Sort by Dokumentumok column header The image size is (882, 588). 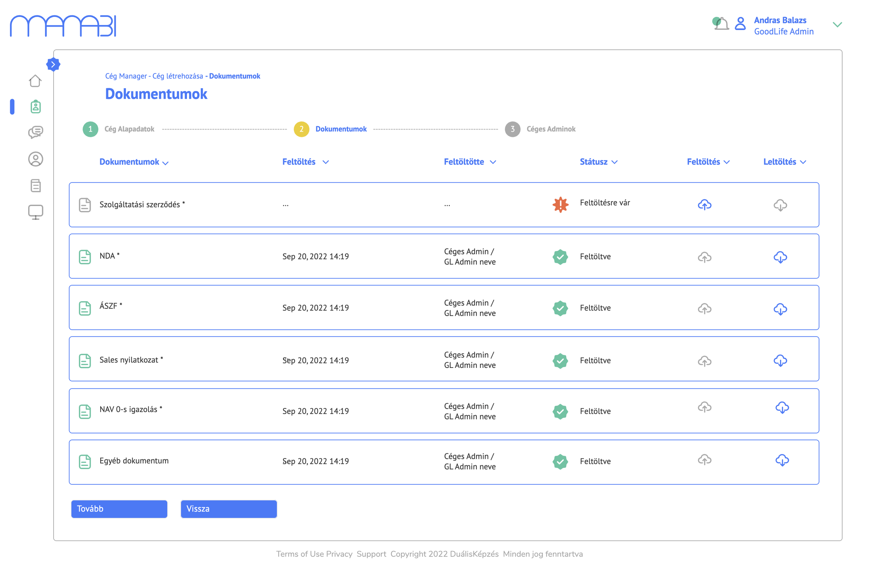(133, 162)
